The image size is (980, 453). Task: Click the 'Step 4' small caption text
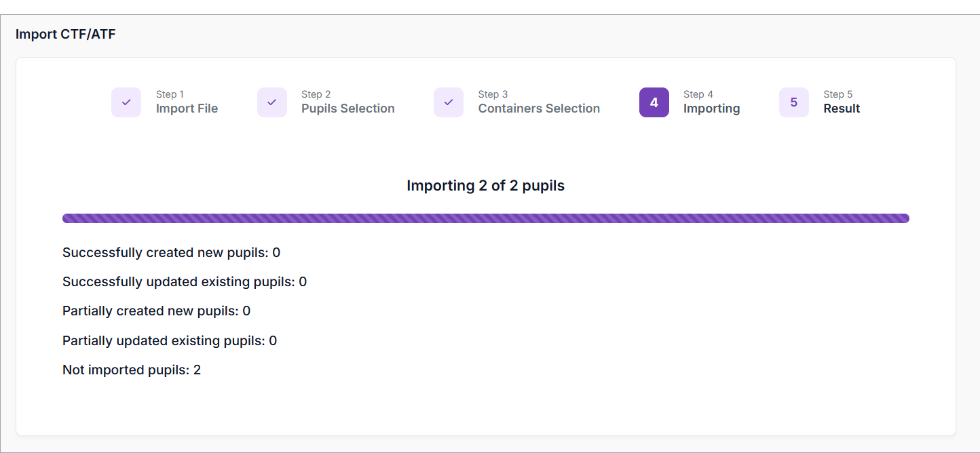point(698,94)
